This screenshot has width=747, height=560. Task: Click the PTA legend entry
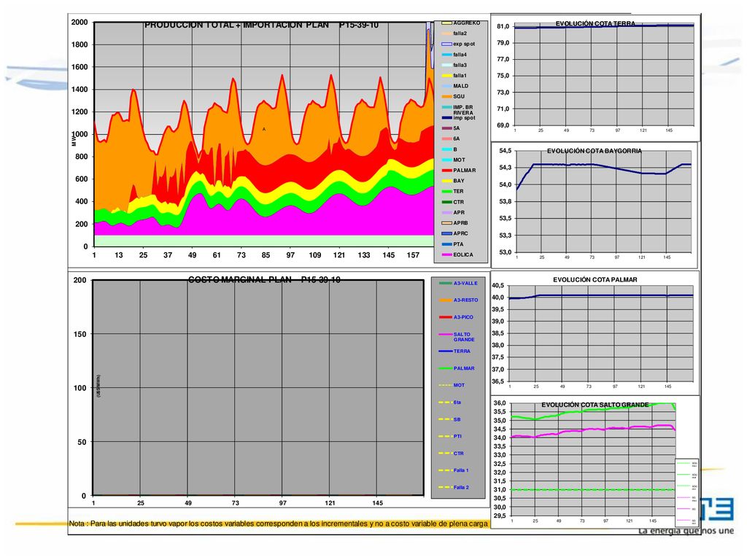pyautogui.click(x=452, y=244)
